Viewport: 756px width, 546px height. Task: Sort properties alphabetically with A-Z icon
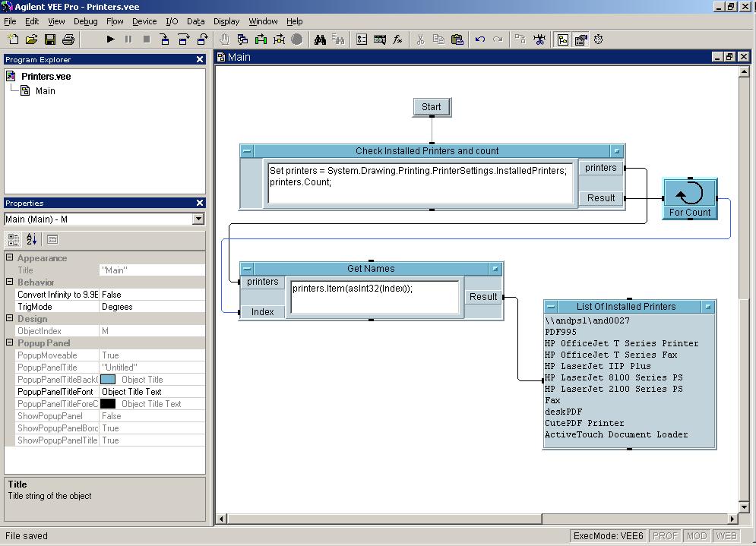(31, 239)
